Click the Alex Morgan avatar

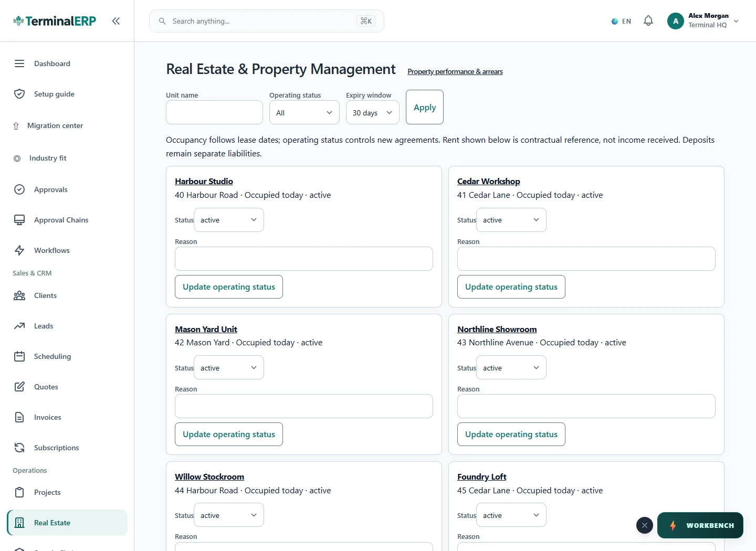676,21
